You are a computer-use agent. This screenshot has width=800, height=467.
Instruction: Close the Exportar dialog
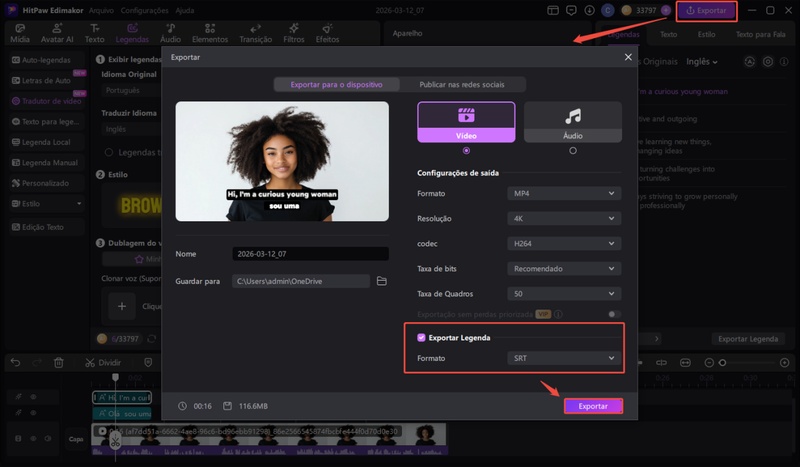(x=628, y=58)
